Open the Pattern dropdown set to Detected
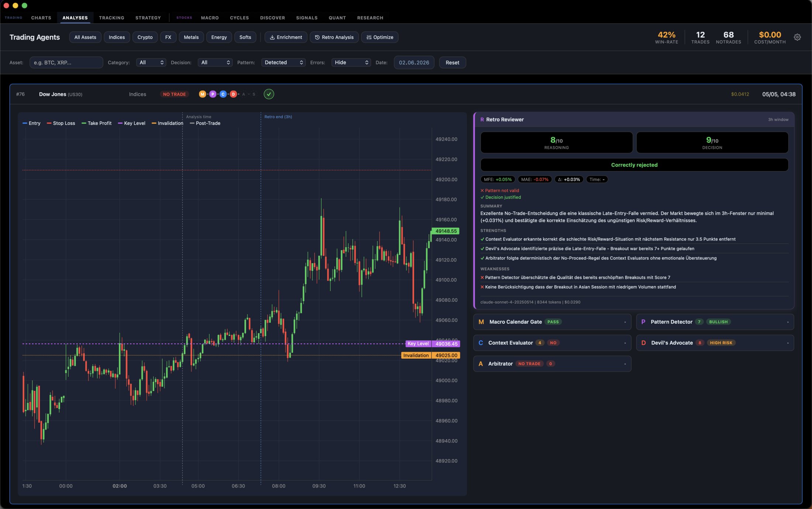Viewport: 812px width, 509px height. point(283,63)
